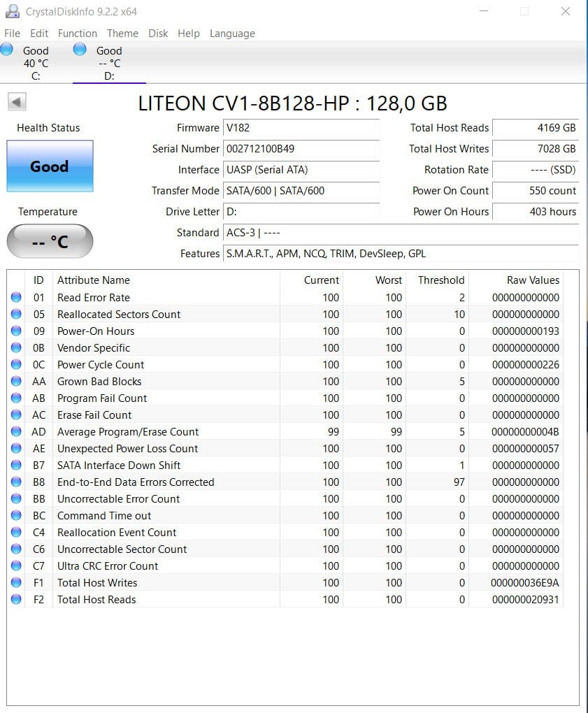Click the Good health status button
Viewport: 588px width, 713px height.
click(50, 166)
